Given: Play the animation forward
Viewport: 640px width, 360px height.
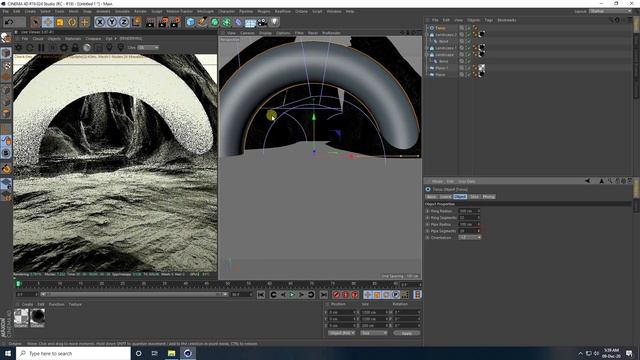Looking at the screenshot, I should click(x=292, y=295).
